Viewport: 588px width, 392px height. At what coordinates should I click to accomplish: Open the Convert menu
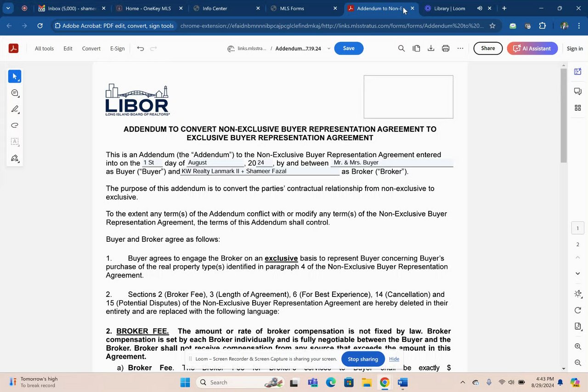click(x=91, y=48)
